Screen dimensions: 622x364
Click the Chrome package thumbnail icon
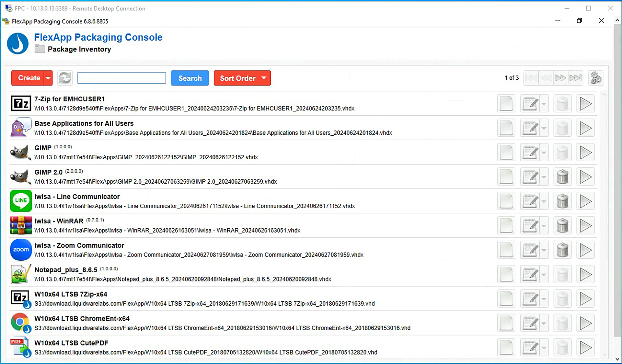coord(21,323)
